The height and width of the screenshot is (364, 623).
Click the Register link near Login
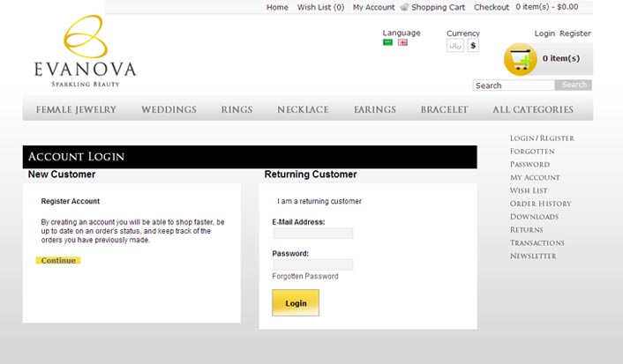point(575,33)
